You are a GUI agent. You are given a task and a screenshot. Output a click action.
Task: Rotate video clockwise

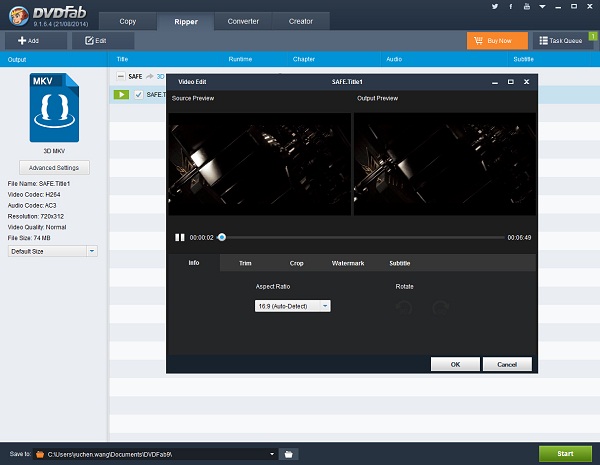pyautogui.click(x=440, y=307)
